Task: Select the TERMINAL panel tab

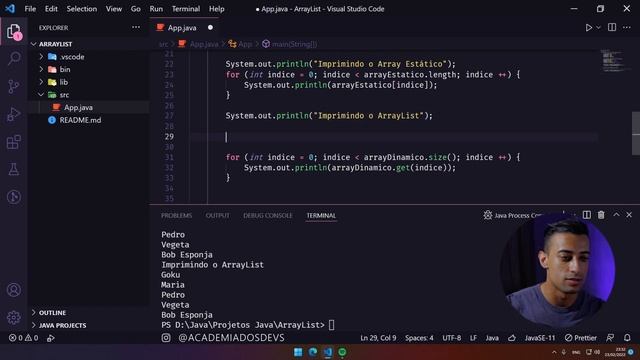Action: pos(321,215)
